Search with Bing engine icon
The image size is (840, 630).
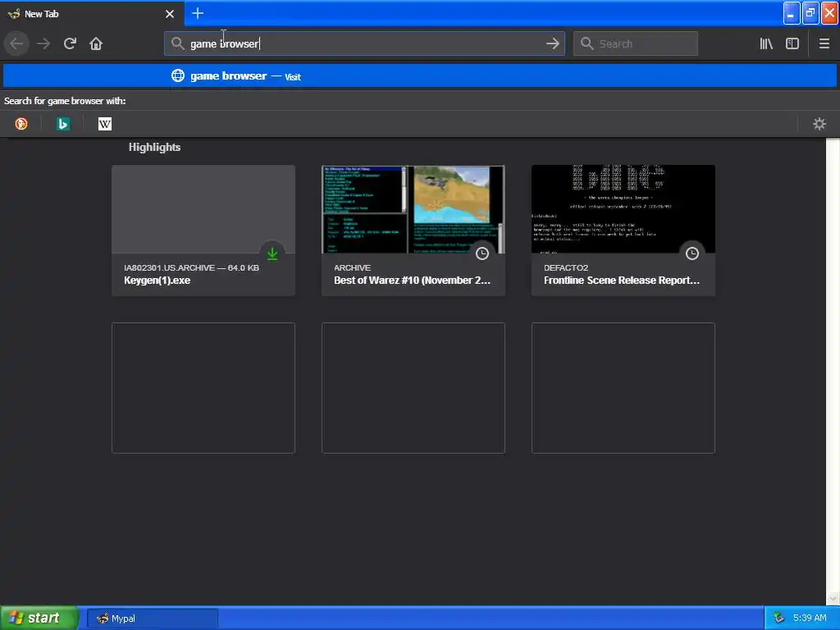pos(63,124)
